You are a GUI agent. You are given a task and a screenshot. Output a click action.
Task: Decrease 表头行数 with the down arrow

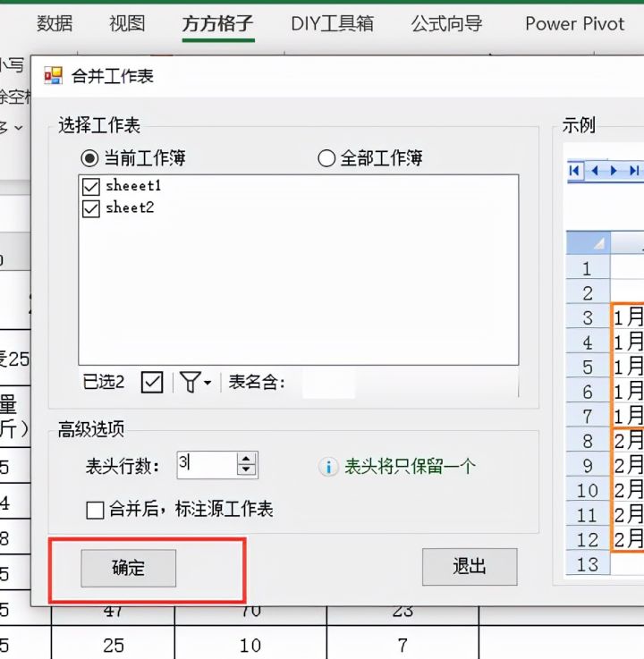point(247,470)
